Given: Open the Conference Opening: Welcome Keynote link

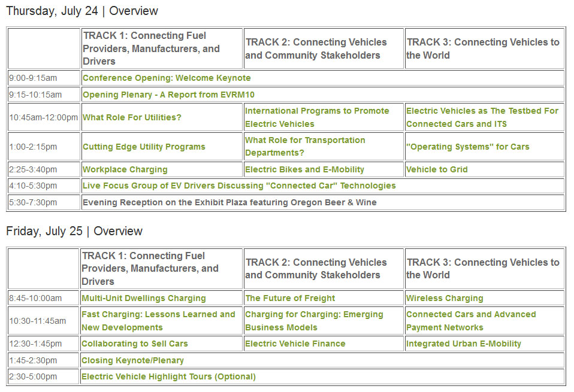Looking at the screenshot, I should pyautogui.click(x=167, y=78).
